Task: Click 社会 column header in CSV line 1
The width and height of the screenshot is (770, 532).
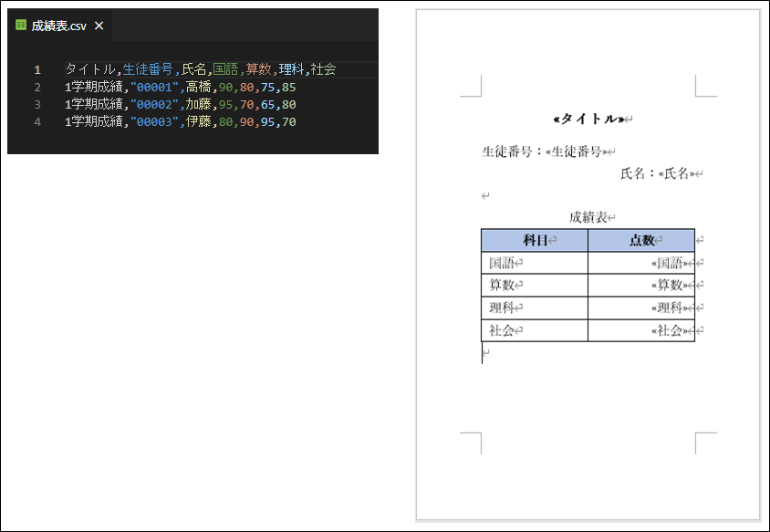Action: tap(323, 69)
